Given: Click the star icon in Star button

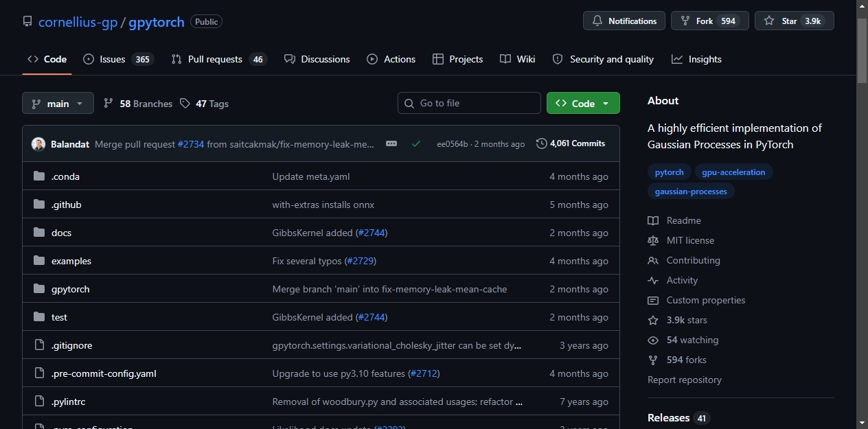Looking at the screenshot, I should (769, 21).
